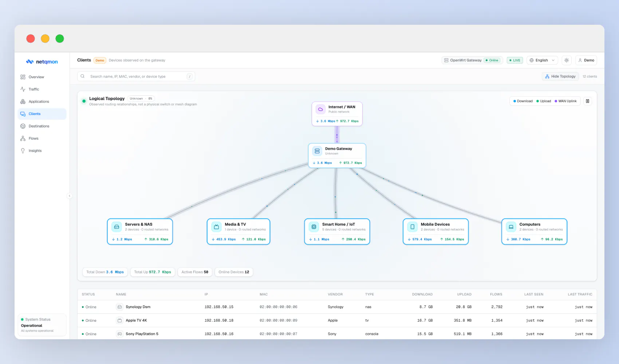619x364 pixels.
Task: Click the Computers laptop icon
Action: coord(511,227)
